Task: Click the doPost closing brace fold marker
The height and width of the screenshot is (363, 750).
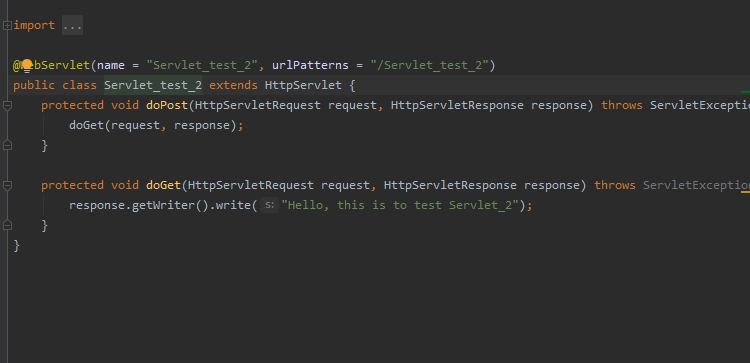Action: click(7, 145)
